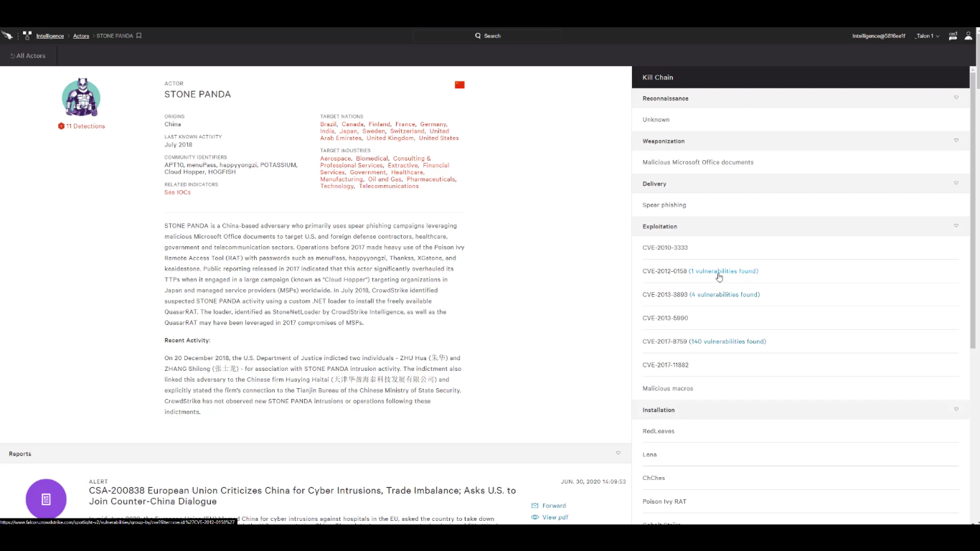Select Telecommunications target industry
Image resolution: width=980 pixels, height=551 pixels.
(x=389, y=187)
